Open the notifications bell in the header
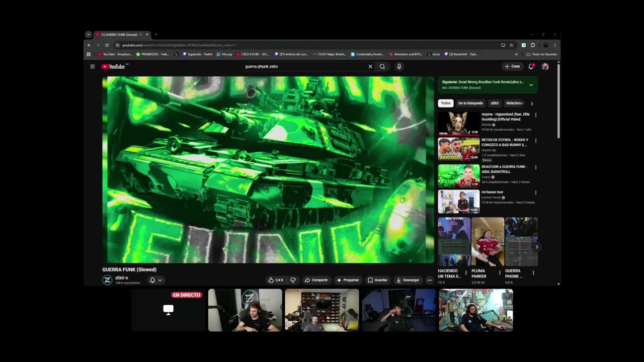Viewport: 644px width, 362px height. pyautogui.click(x=531, y=66)
